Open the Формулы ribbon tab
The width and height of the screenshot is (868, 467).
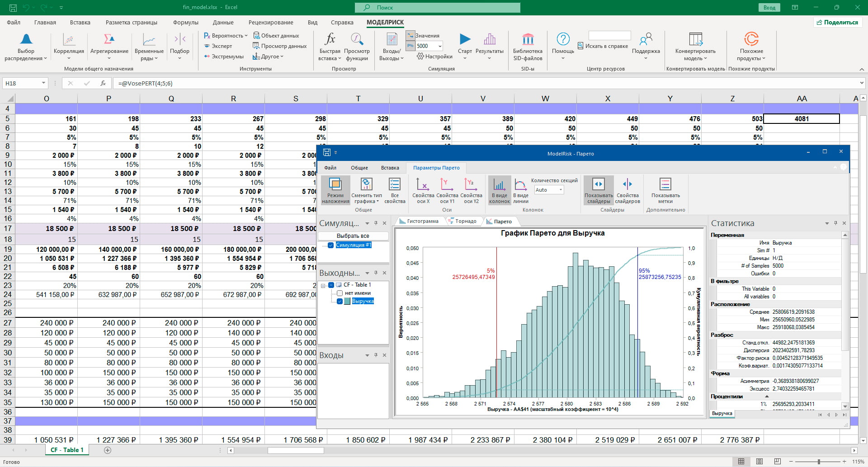tap(185, 22)
